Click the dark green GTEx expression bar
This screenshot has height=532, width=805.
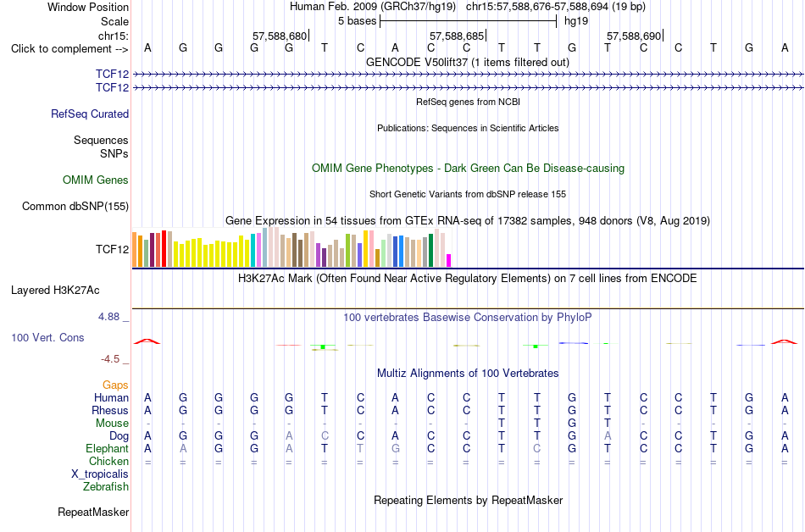tap(430, 251)
